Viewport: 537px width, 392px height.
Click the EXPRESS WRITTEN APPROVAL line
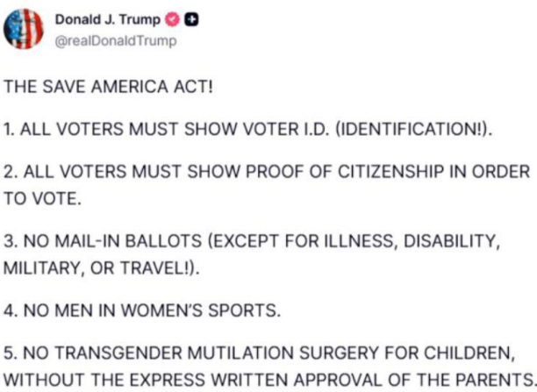click(268, 378)
